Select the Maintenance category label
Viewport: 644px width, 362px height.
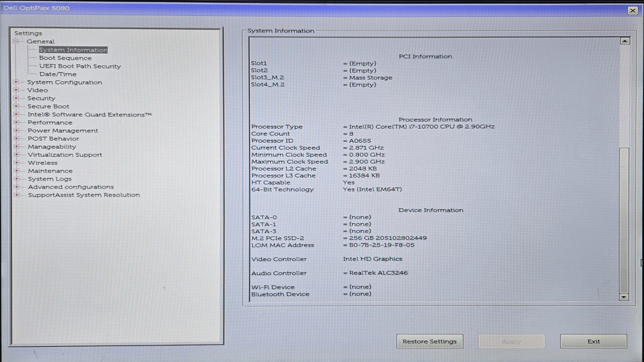click(x=50, y=171)
